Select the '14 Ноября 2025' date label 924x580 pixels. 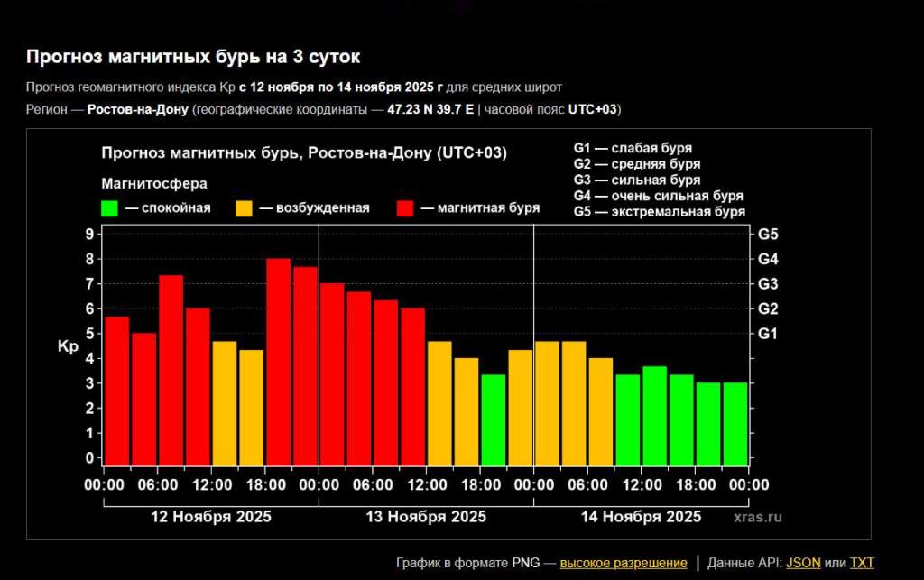[641, 517]
